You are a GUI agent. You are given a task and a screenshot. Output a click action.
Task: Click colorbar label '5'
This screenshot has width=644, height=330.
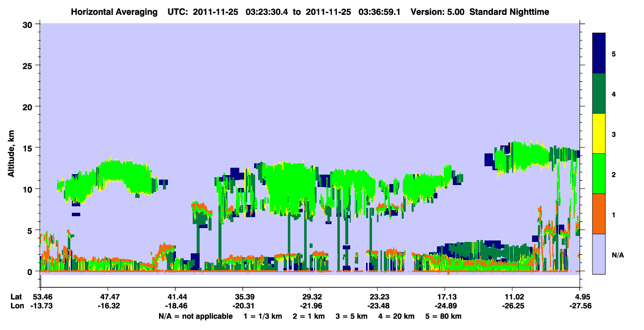614,53
